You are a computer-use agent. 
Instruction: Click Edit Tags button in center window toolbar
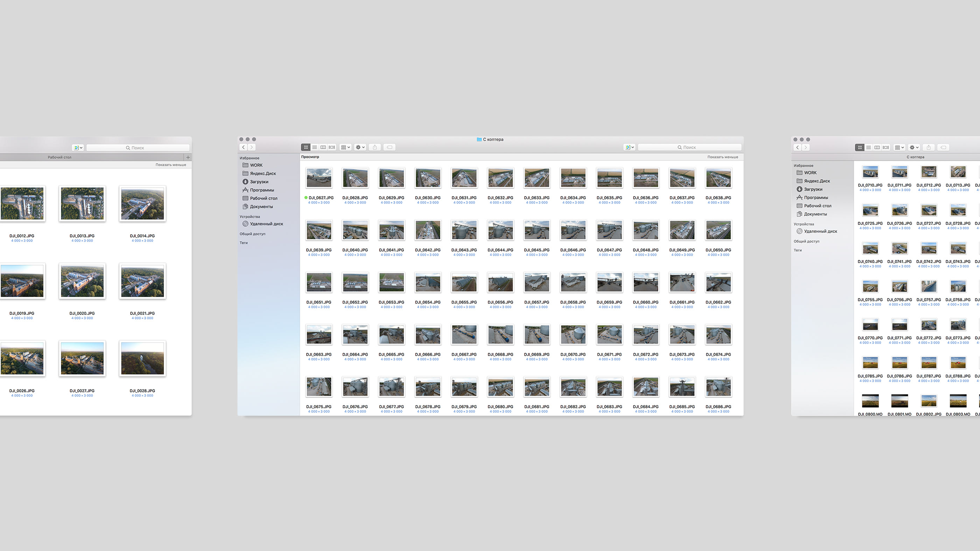coord(390,147)
